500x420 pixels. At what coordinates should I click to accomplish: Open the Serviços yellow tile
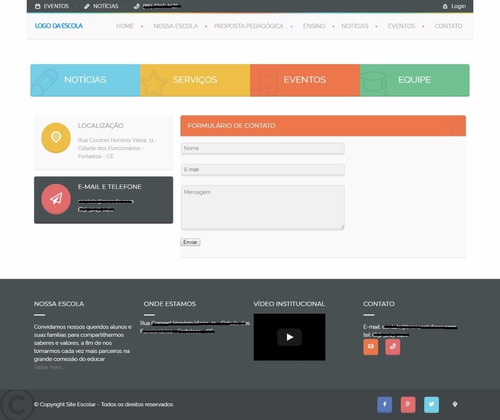click(195, 80)
